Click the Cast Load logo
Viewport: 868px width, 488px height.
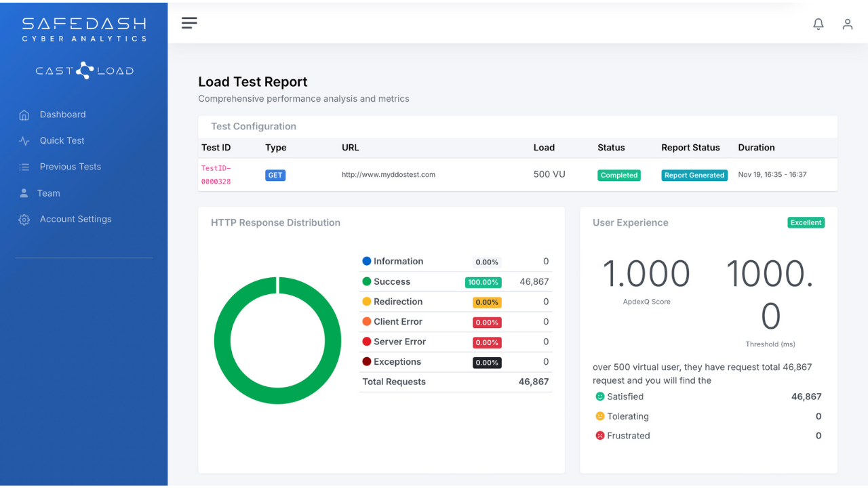pos(84,70)
